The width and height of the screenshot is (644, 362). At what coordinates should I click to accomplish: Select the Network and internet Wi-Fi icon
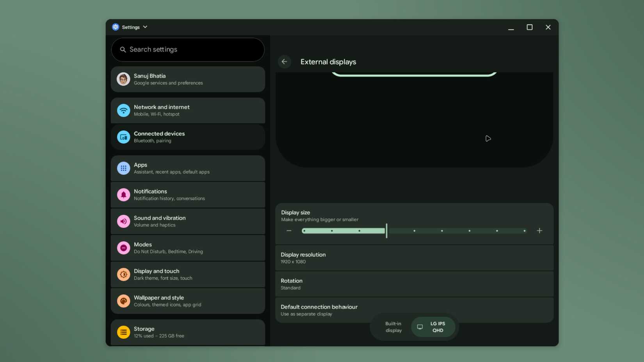tap(123, 110)
